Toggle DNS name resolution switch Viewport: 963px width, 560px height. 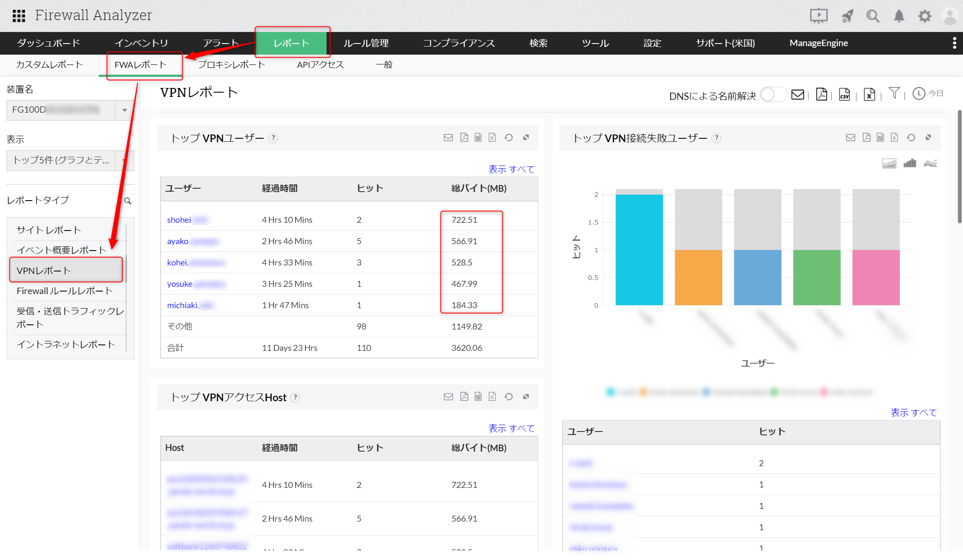pos(773,95)
